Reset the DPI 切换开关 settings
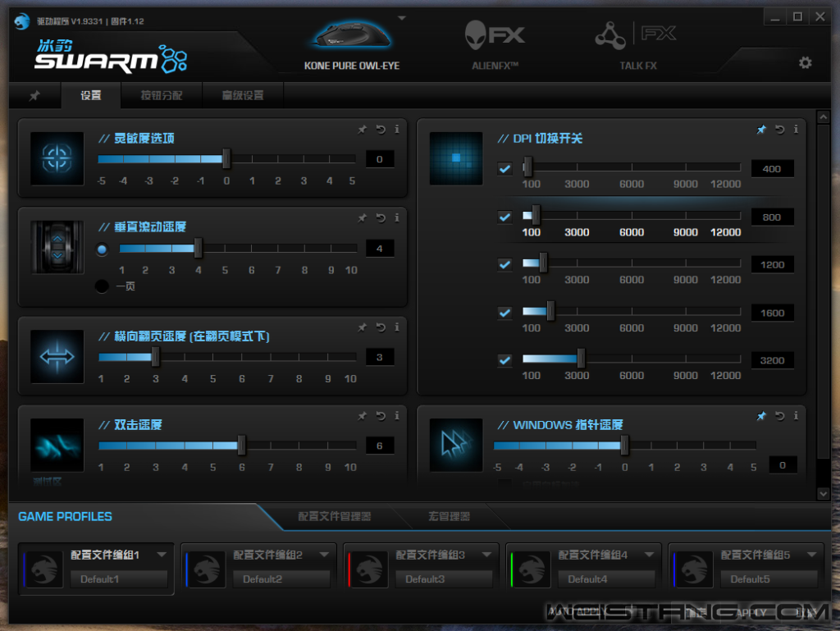Viewport: 840px width, 631px height. 779,129
